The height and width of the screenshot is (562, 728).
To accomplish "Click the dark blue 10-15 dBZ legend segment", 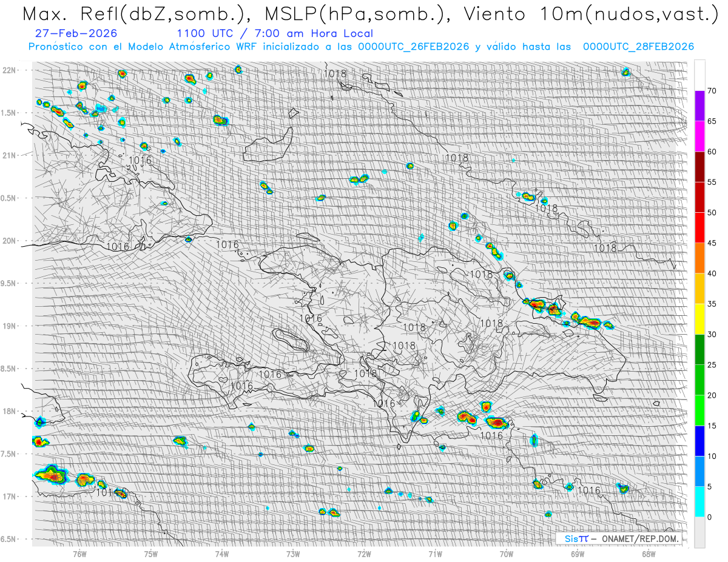I will click(x=699, y=441).
